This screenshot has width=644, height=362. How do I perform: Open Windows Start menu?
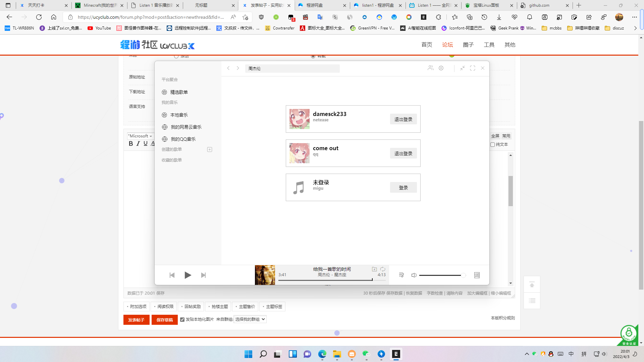248,354
